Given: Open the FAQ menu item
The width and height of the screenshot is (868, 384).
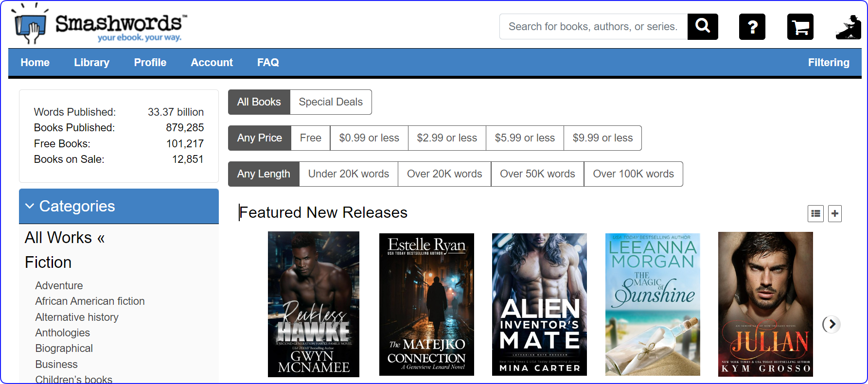Looking at the screenshot, I should click(x=268, y=62).
